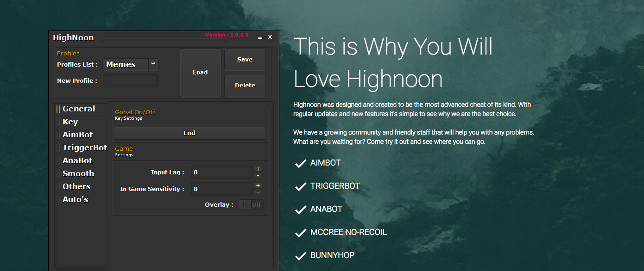Decrease Input Lag with minus button
Viewport: 644px width, 271px height.
259,176
